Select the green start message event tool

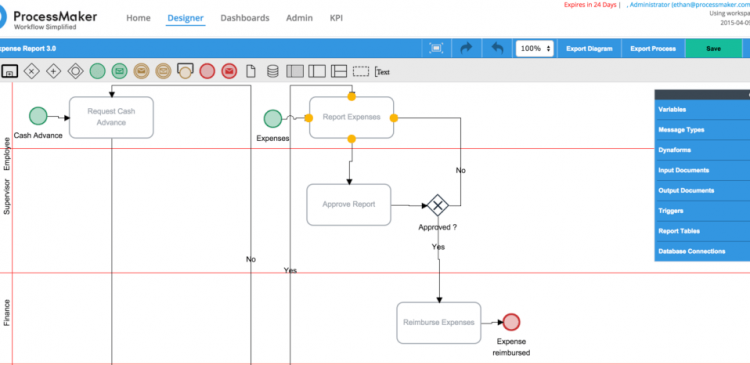tap(119, 72)
